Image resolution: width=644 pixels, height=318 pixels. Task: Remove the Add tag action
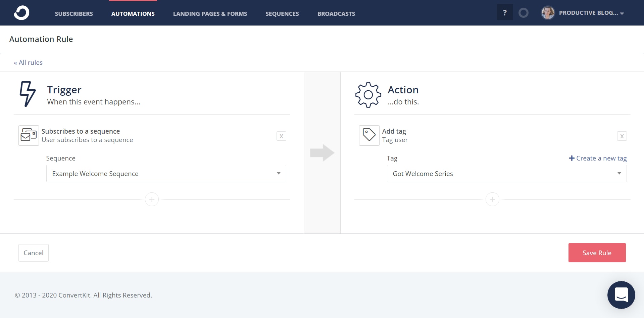pos(622,136)
